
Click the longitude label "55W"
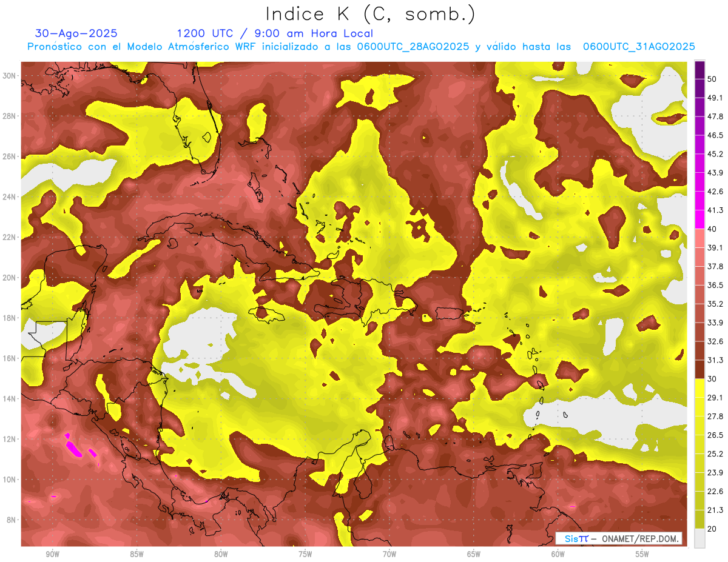pyautogui.click(x=642, y=554)
